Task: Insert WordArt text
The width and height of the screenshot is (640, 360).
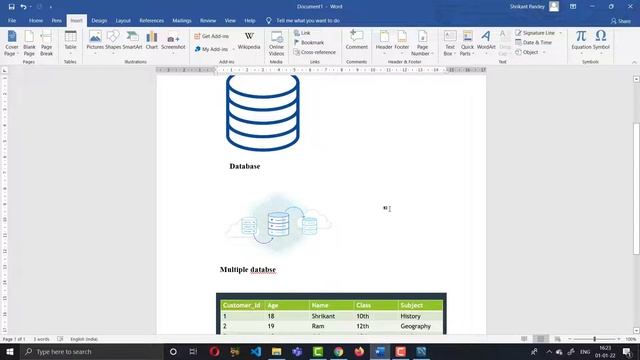Action: coord(486,43)
